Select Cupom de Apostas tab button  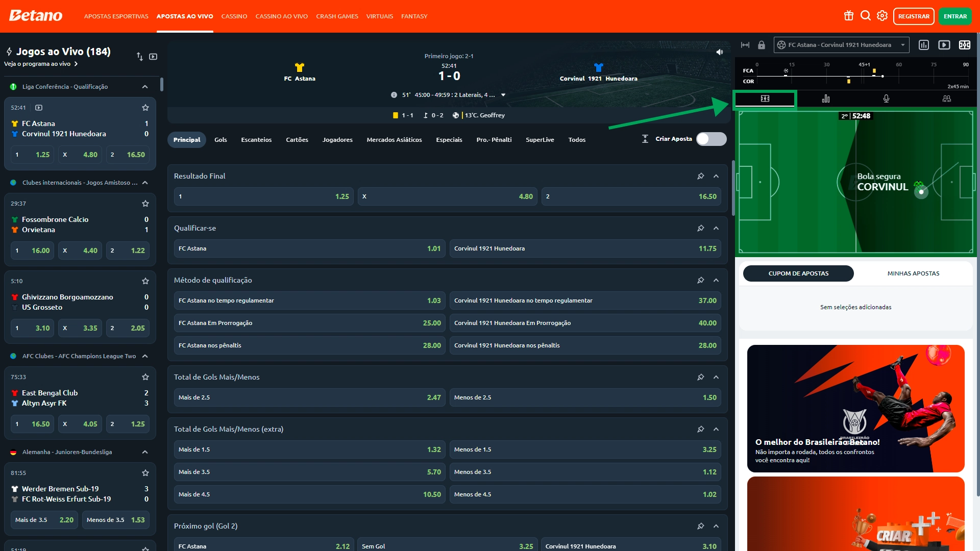click(x=798, y=273)
